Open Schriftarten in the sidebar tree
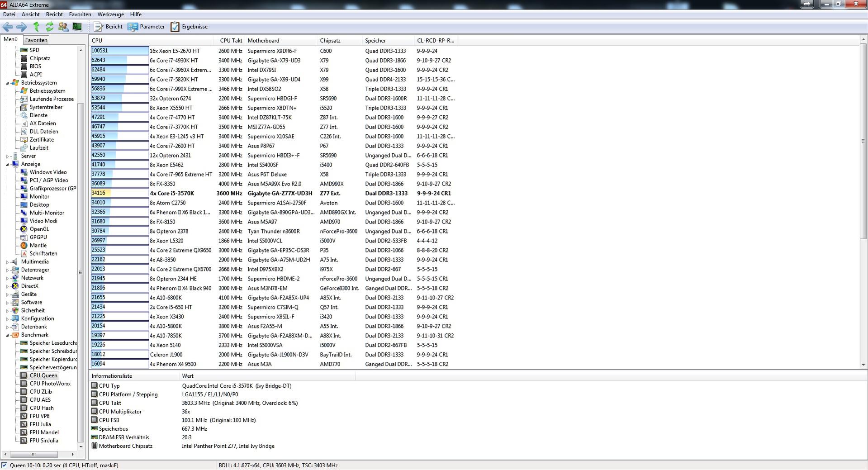The image size is (868, 470). pos(43,254)
